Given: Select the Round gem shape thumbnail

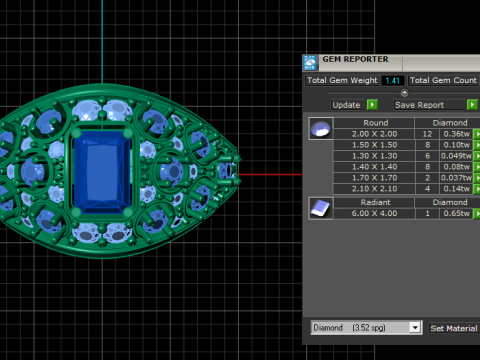Looking at the screenshot, I should pyautogui.click(x=321, y=128).
